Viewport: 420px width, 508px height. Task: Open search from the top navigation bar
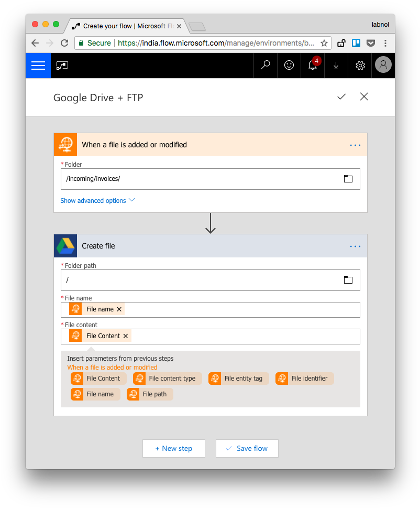(265, 66)
